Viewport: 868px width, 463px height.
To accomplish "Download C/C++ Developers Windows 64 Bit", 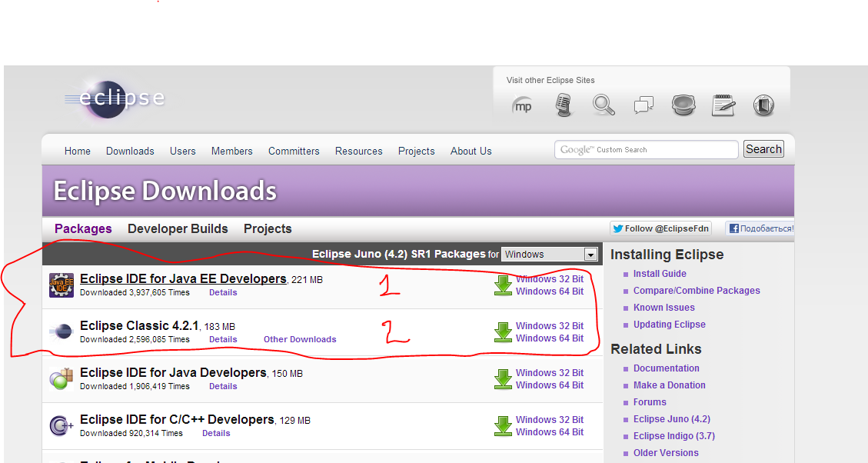I will coord(550,432).
